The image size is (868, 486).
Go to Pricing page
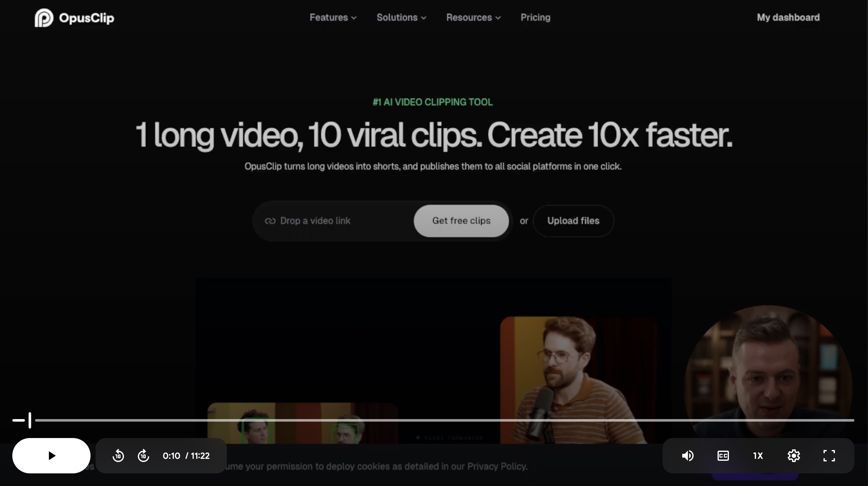point(535,18)
